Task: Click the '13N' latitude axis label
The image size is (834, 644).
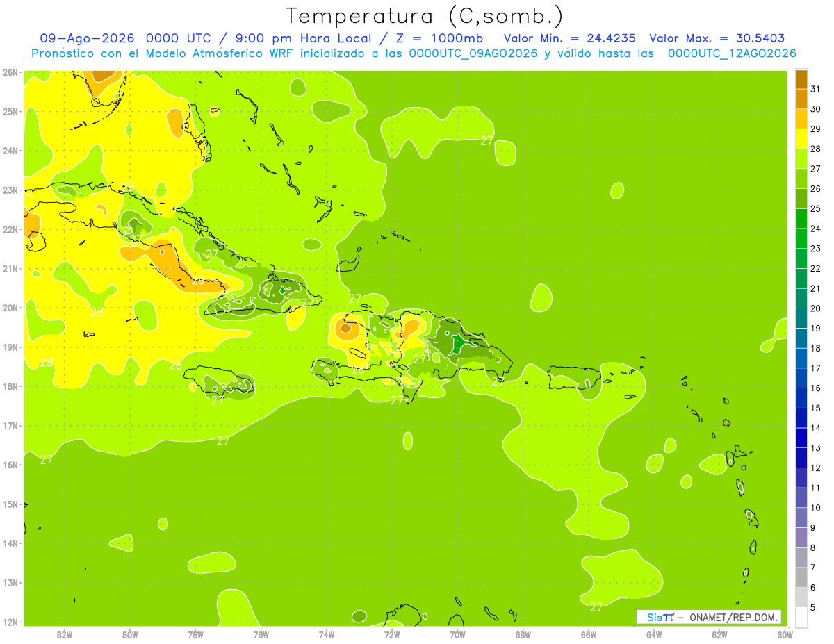Action: 10,582
